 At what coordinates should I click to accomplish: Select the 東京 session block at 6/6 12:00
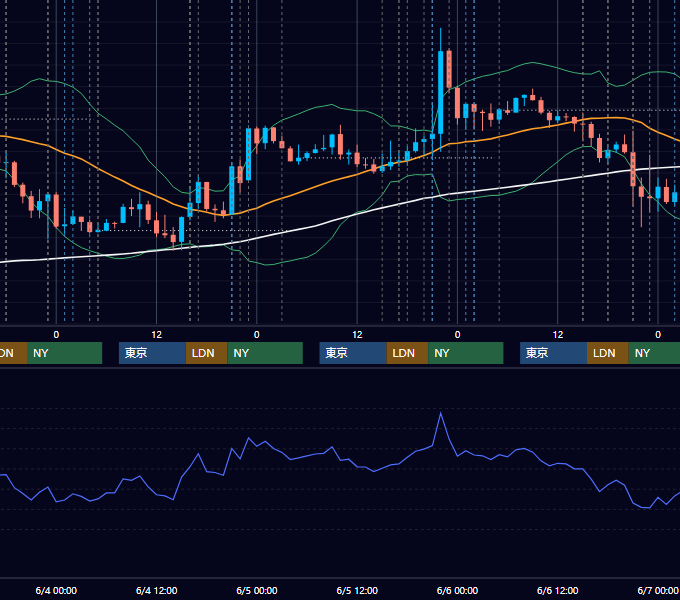pyautogui.click(x=553, y=353)
